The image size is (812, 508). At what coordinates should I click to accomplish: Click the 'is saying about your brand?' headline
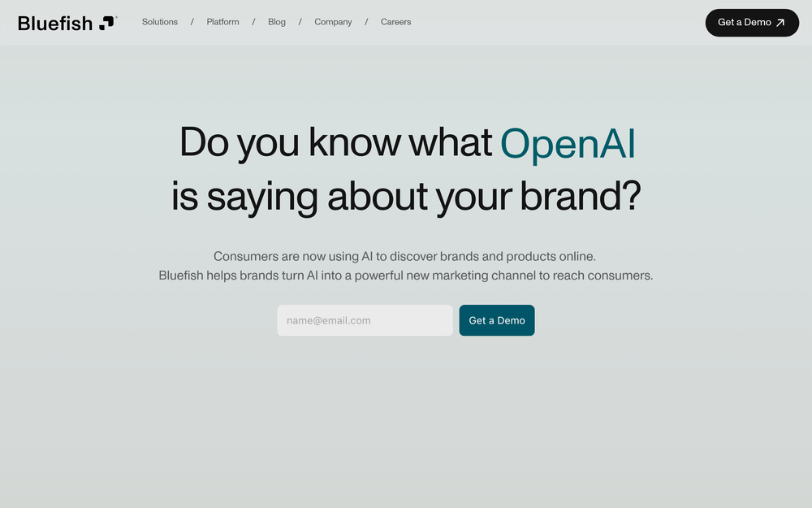[x=406, y=197]
